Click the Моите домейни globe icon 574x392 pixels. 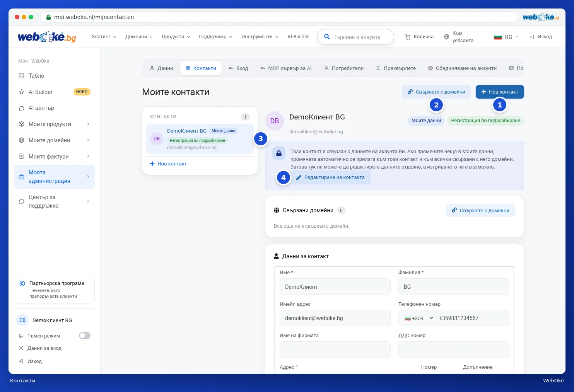pos(21,140)
